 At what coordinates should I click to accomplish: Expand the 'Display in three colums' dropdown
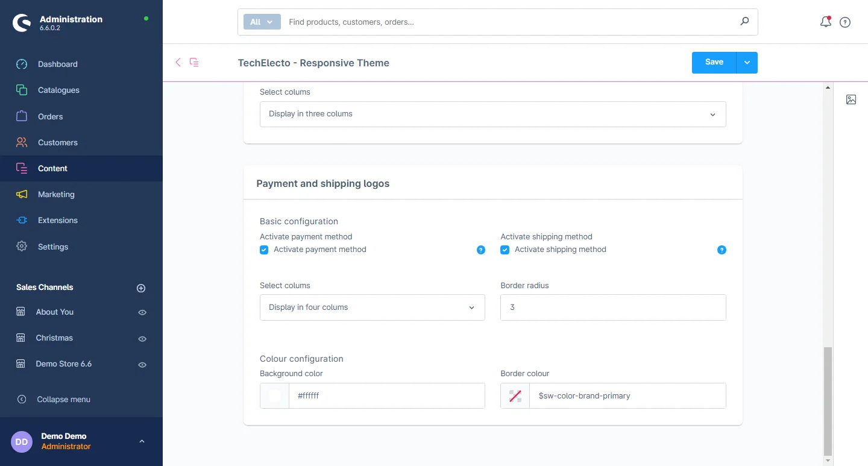[492, 114]
